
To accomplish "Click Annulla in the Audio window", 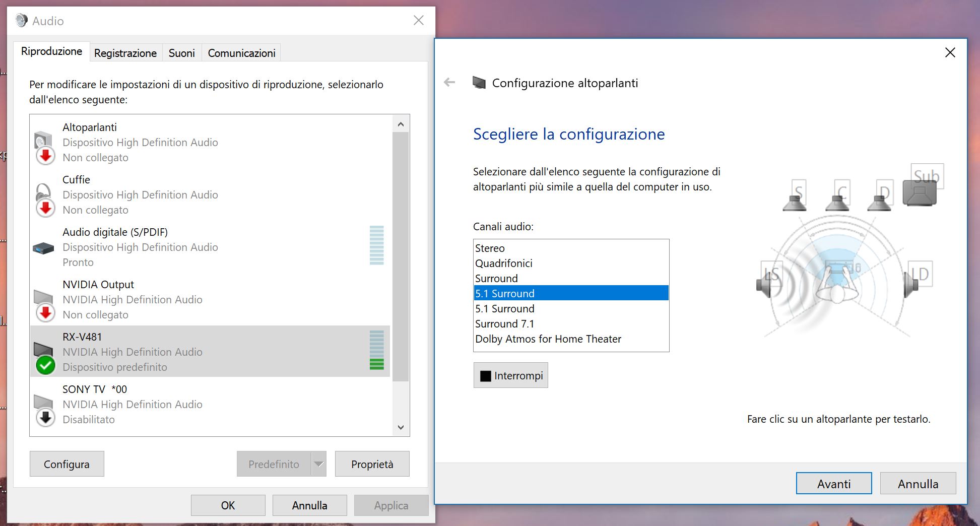I will (309, 505).
